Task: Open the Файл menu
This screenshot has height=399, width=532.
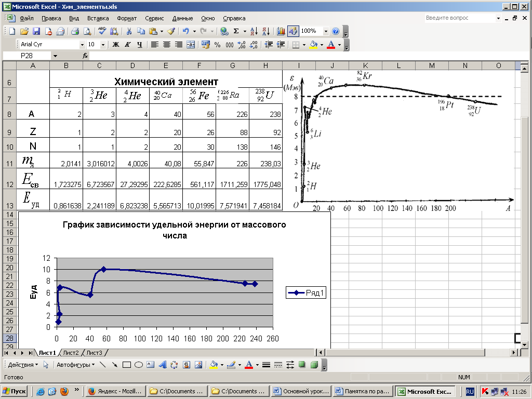Action: coord(27,18)
